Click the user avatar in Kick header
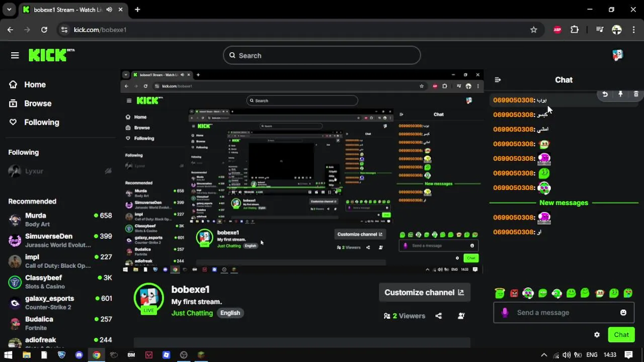644x362 pixels. coord(618,55)
